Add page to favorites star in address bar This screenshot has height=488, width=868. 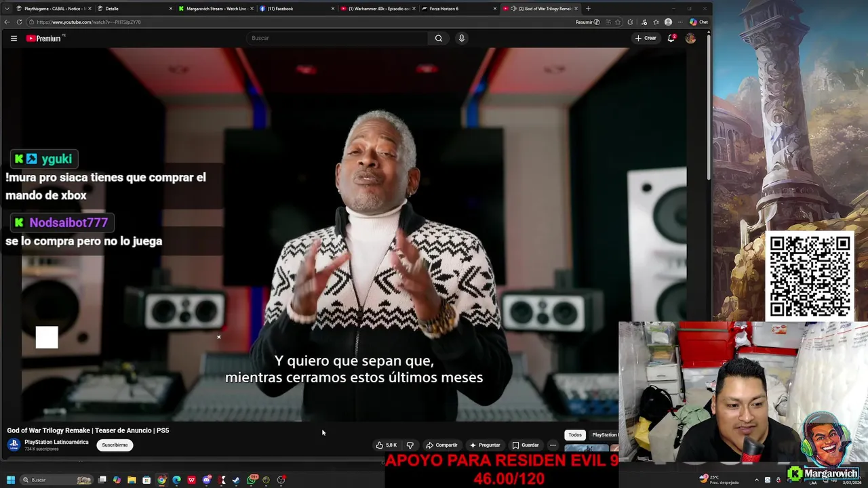[618, 22]
